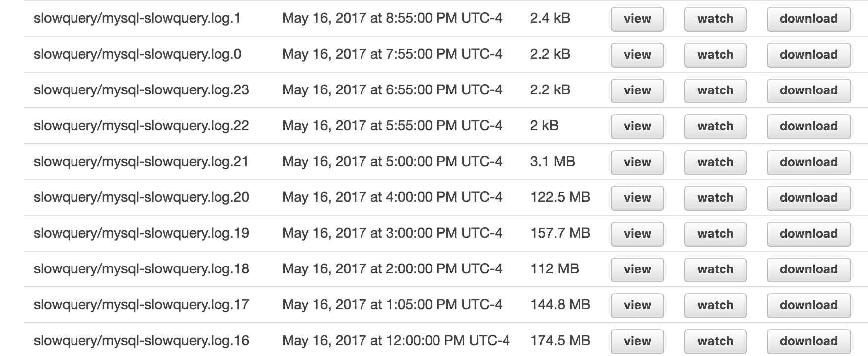Download the 3.1 MB log.21 file

pyautogui.click(x=808, y=162)
